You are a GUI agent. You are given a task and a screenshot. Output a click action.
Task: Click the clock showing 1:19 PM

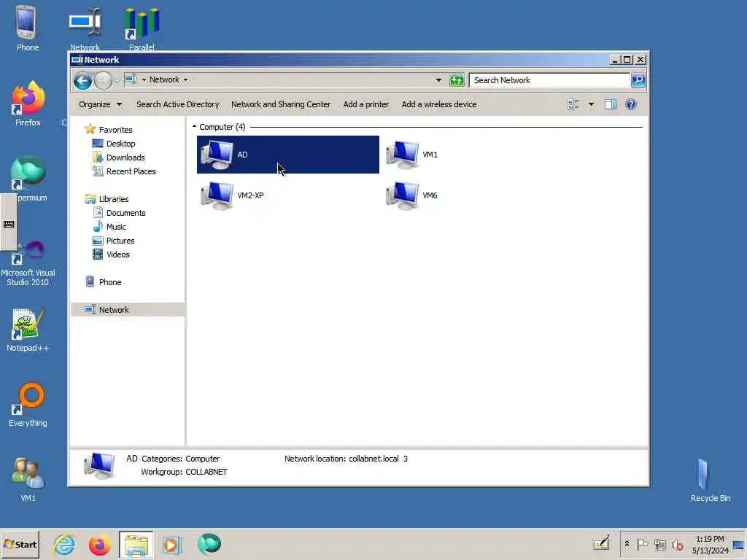pyautogui.click(x=710, y=544)
